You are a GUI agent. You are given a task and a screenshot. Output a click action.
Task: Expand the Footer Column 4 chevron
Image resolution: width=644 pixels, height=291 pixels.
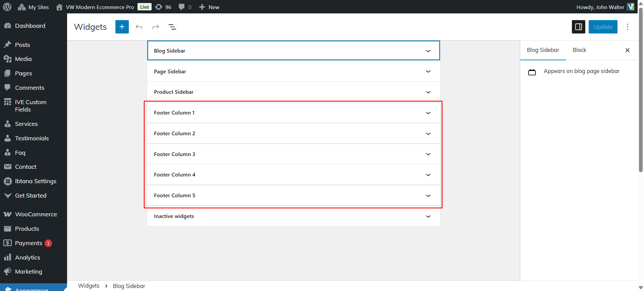tap(428, 175)
